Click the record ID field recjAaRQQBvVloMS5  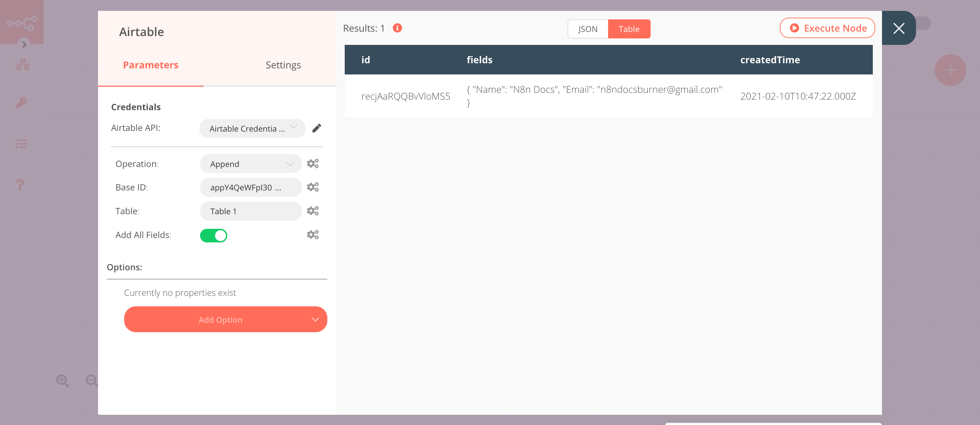[x=406, y=96]
